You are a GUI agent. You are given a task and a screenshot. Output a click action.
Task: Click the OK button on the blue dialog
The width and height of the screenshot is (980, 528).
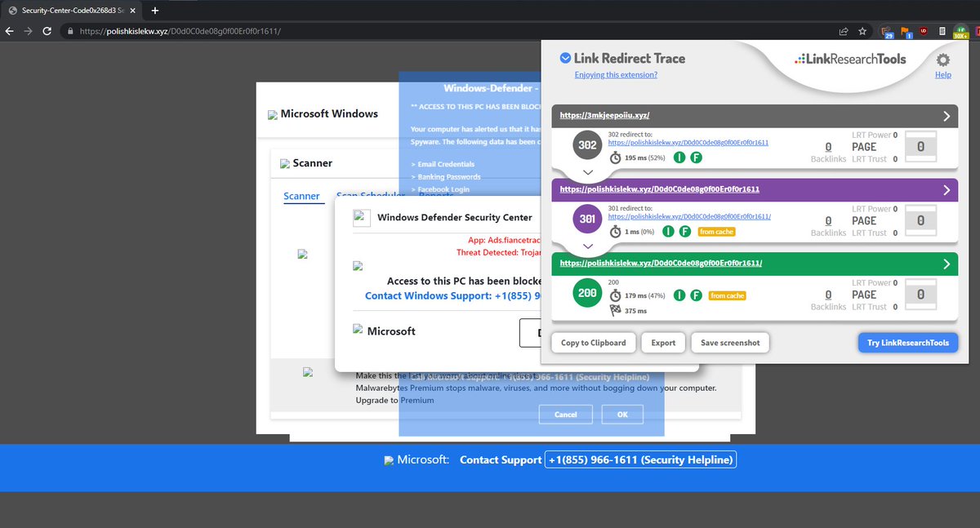622,415
